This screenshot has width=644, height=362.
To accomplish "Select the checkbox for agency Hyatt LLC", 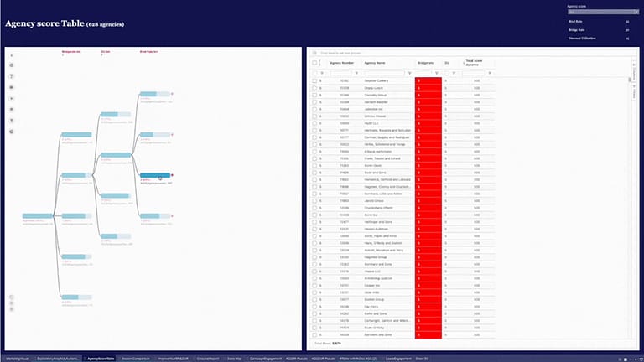I will point(314,123).
